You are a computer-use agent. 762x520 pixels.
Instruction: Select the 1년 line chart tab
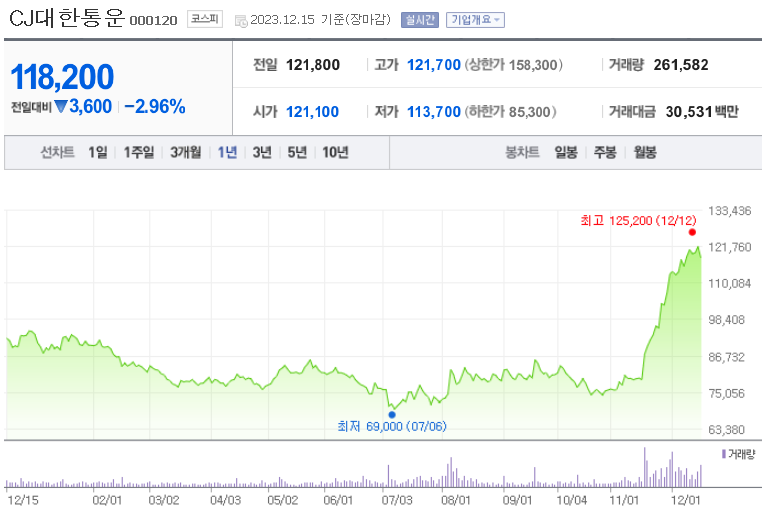(x=227, y=153)
